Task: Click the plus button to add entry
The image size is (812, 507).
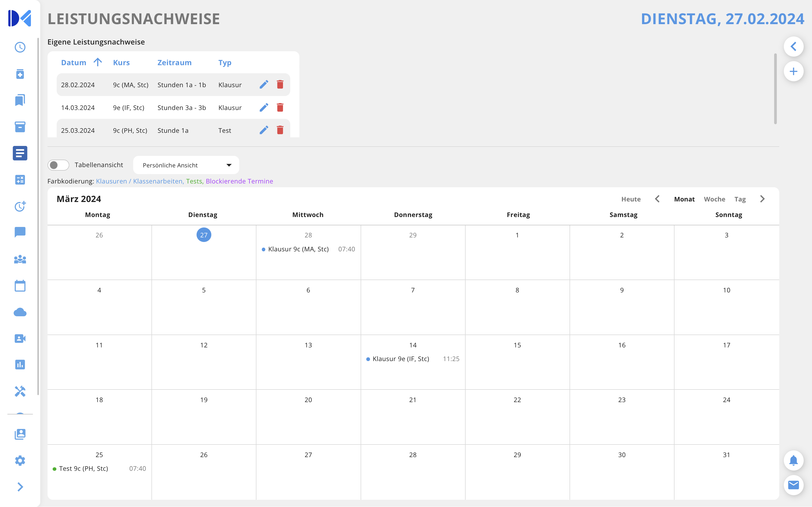Action: coord(793,71)
